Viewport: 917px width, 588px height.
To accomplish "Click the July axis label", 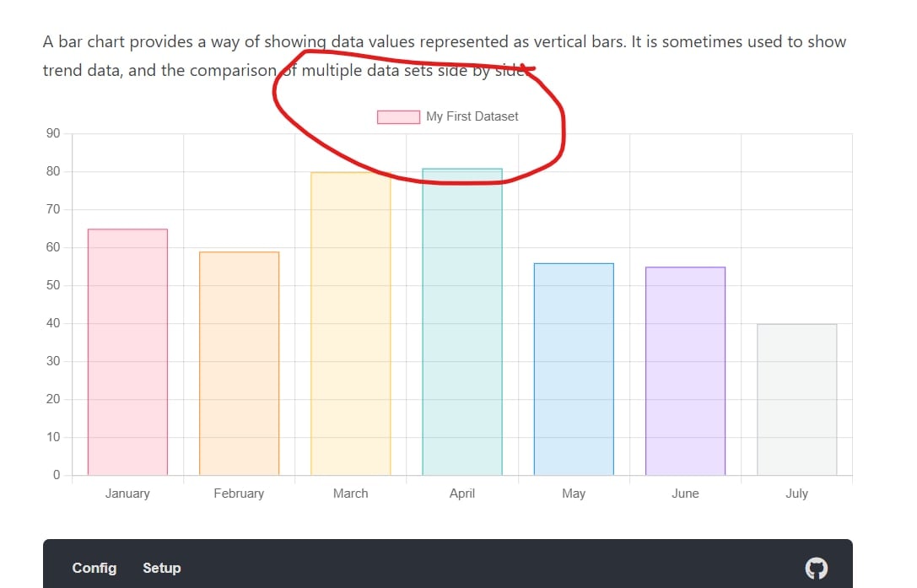I will (x=797, y=494).
